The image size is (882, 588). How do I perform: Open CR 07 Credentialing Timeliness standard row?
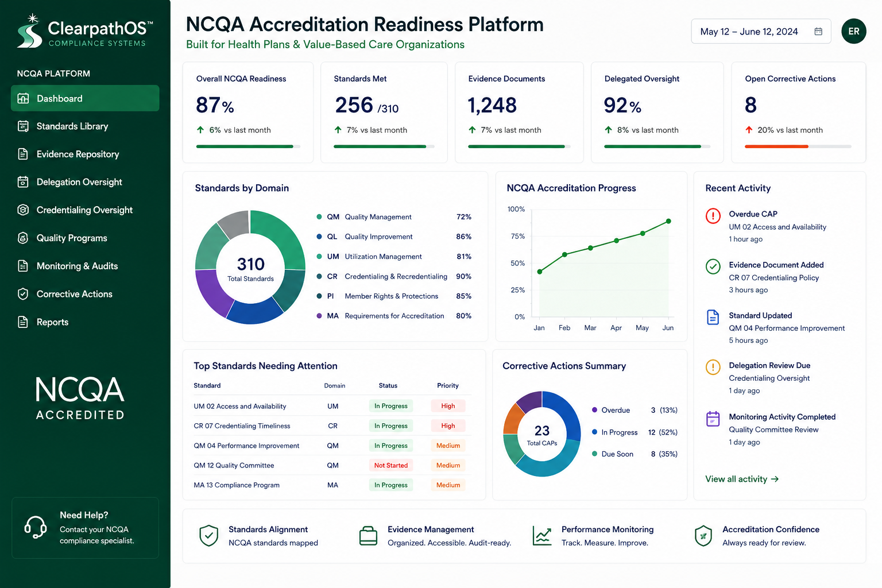(332, 426)
